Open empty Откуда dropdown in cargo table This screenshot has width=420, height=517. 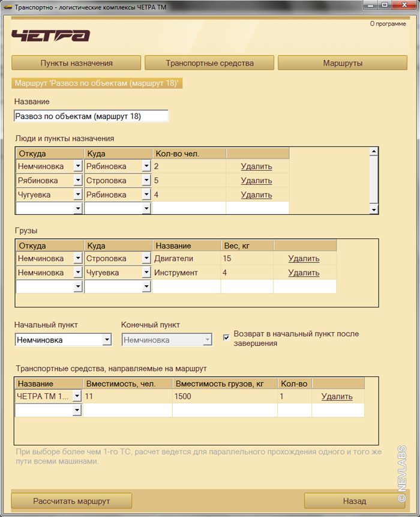pos(78,287)
